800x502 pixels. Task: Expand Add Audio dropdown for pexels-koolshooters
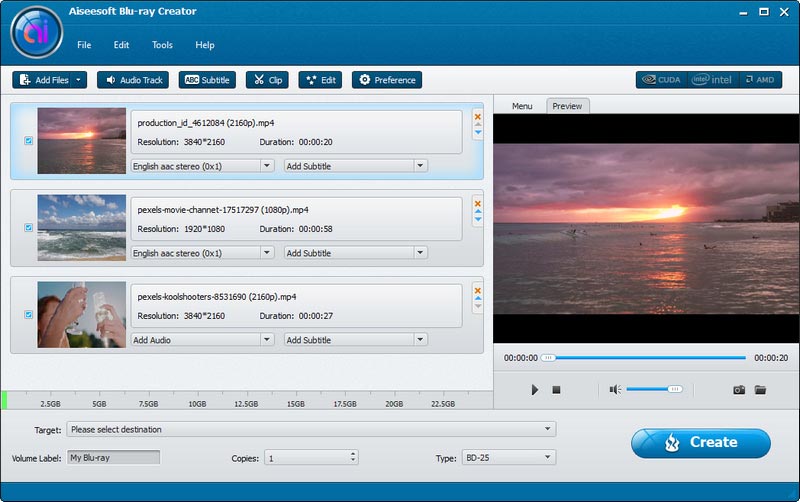tap(267, 340)
